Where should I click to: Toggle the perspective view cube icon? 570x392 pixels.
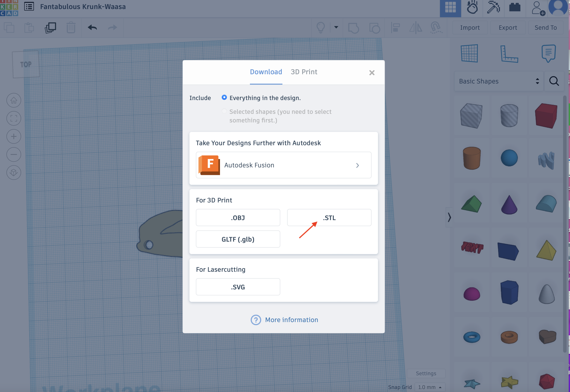click(x=14, y=173)
